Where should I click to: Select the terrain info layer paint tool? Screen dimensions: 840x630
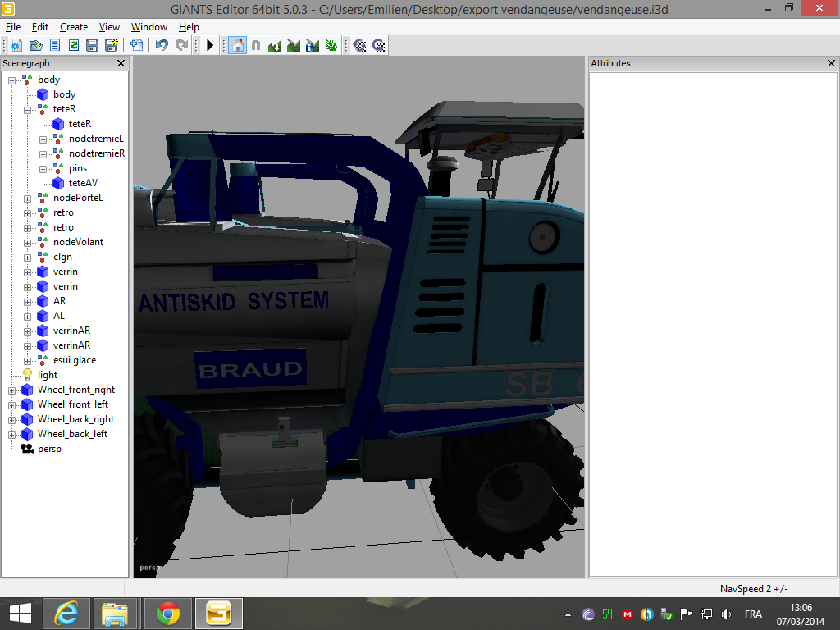(313, 46)
